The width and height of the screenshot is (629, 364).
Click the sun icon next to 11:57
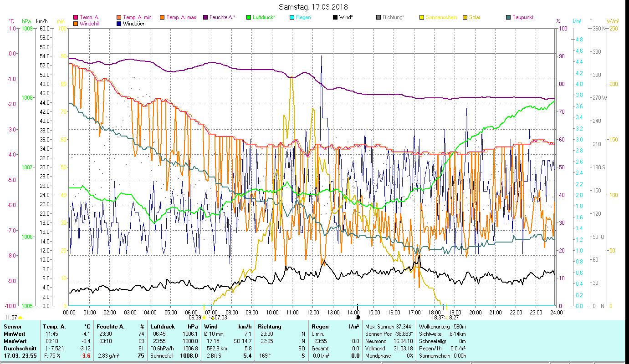coord(20,318)
